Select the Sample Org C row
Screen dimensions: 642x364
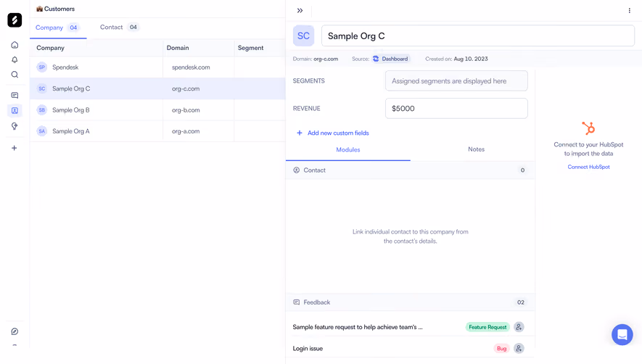click(x=157, y=88)
